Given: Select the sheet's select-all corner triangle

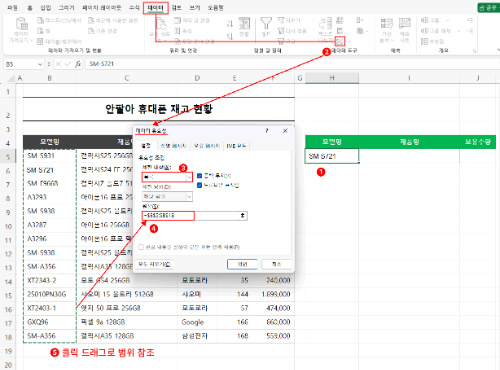Looking at the screenshot, I should tap(11, 78).
